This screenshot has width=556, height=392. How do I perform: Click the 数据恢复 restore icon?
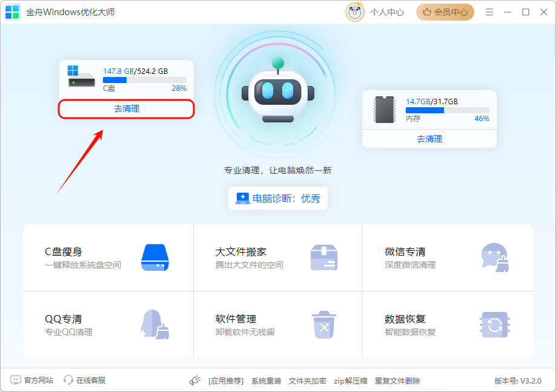pyautogui.click(x=495, y=325)
